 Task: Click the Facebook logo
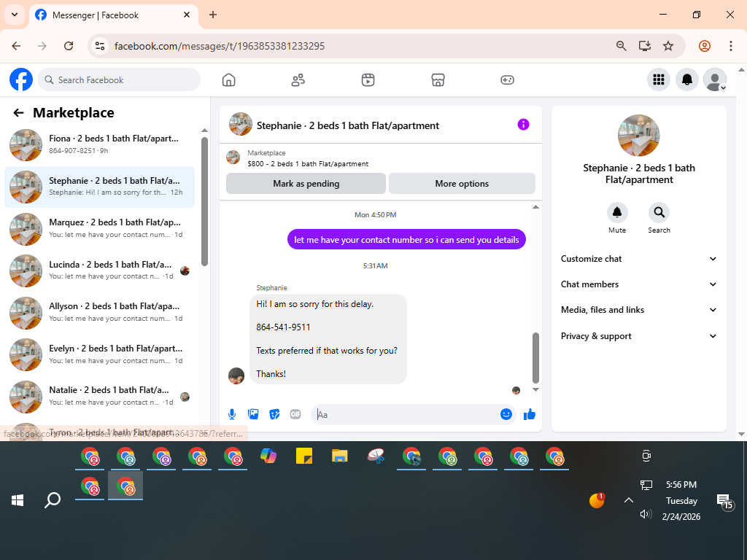(x=21, y=79)
